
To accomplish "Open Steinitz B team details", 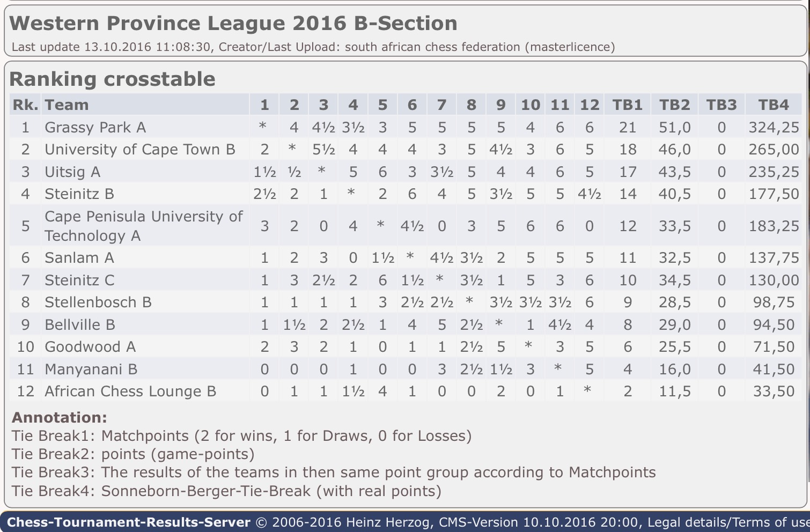I will tap(79, 194).
